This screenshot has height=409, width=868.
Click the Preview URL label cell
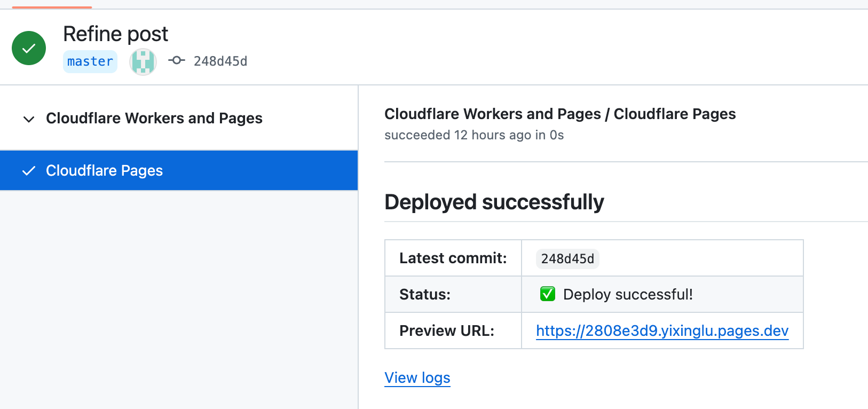[x=447, y=331]
